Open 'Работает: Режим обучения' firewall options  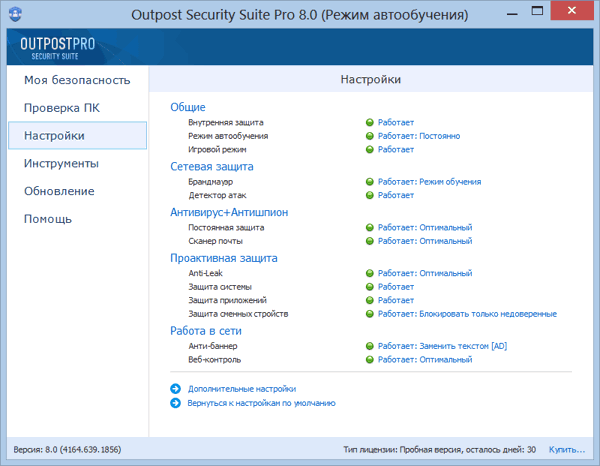point(429,182)
